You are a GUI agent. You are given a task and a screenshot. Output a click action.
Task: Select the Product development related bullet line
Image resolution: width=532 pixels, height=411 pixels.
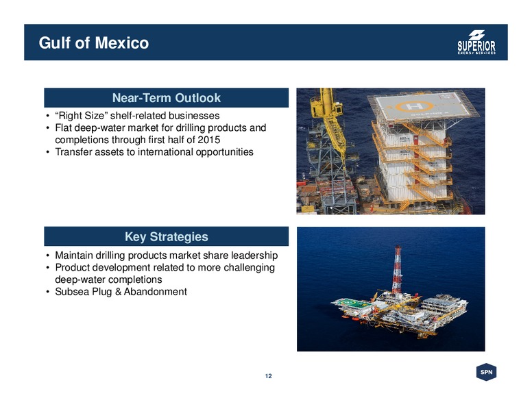coord(165,268)
